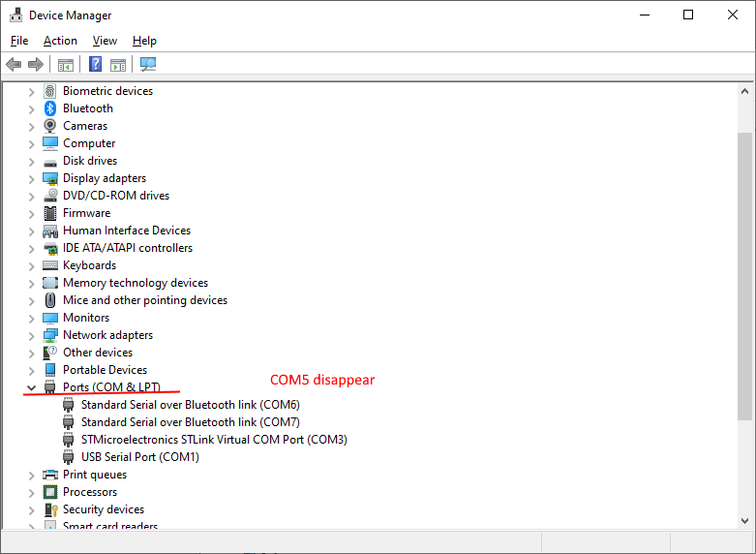This screenshot has width=756, height=554.
Task: Open the Help toolbar icon
Action: (x=96, y=65)
